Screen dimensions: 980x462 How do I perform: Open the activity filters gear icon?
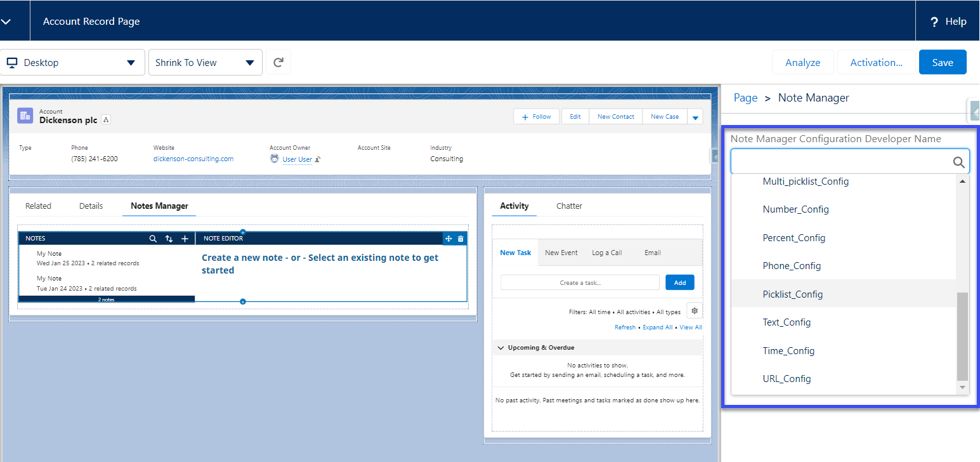[694, 310]
